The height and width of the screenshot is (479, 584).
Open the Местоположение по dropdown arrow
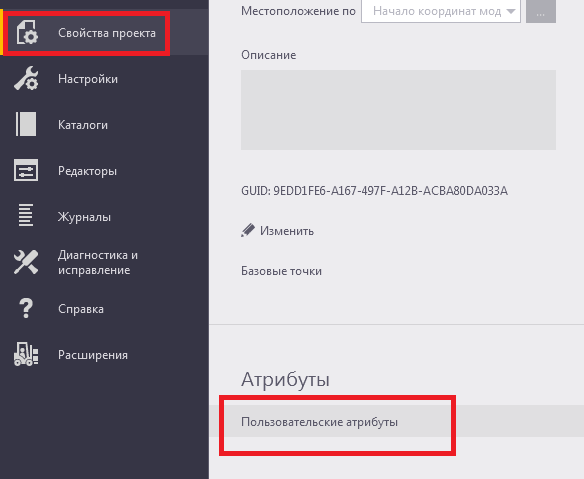[x=511, y=12]
